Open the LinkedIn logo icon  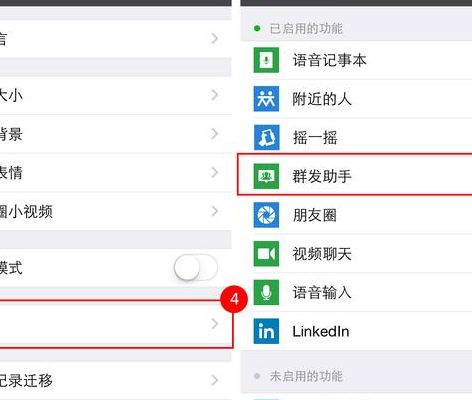tap(266, 331)
